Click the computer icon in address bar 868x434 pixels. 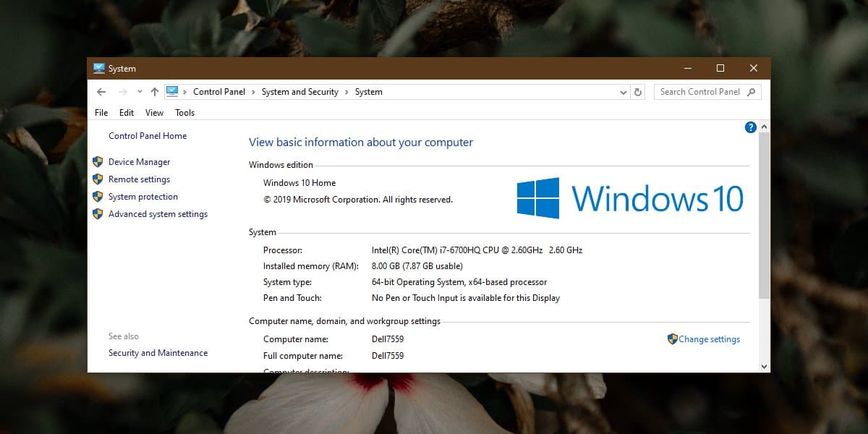(x=172, y=92)
